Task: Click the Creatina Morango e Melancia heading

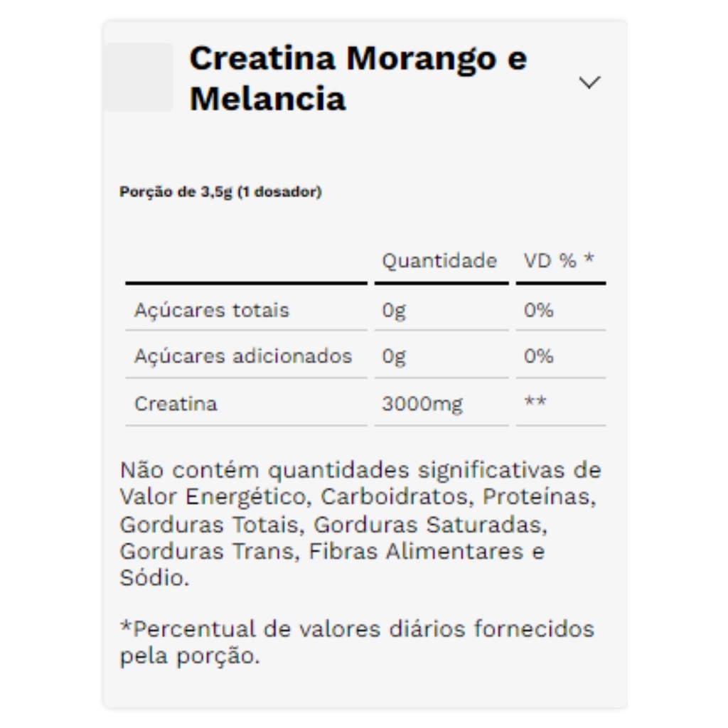Action: click(x=358, y=77)
